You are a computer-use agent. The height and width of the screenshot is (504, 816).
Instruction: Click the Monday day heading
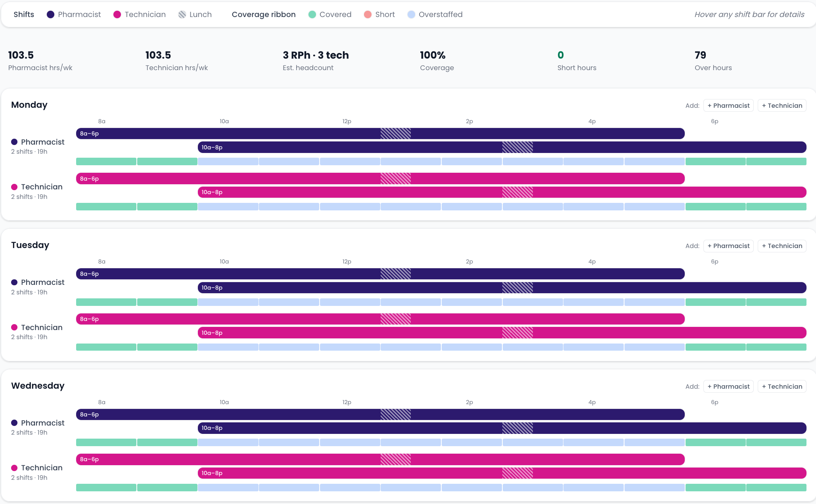[29, 105]
